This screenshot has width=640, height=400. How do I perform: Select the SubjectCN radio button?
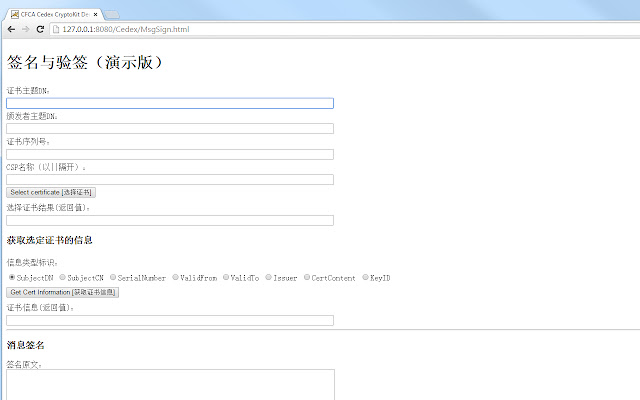tap(62, 277)
